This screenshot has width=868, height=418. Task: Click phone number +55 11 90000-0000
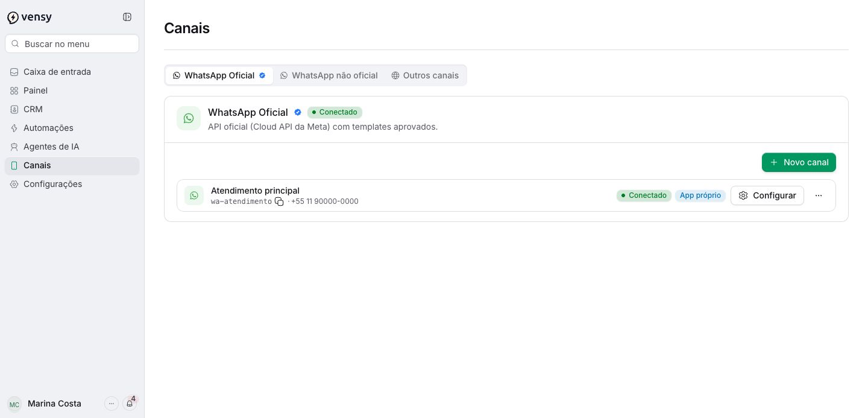[325, 201]
